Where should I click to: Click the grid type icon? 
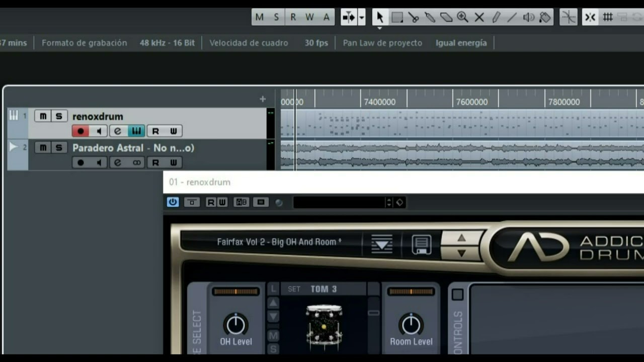click(608, 17)
